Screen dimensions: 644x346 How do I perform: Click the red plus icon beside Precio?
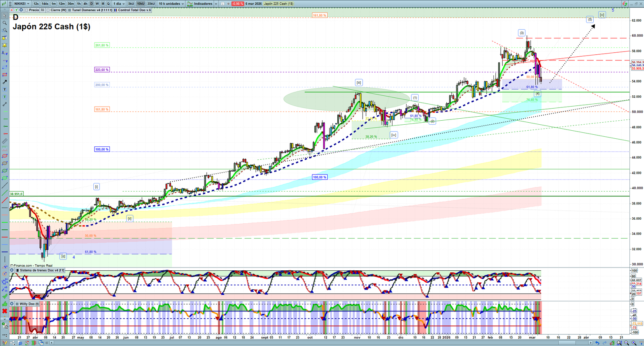pyautogui.click(x=12, y=10)
